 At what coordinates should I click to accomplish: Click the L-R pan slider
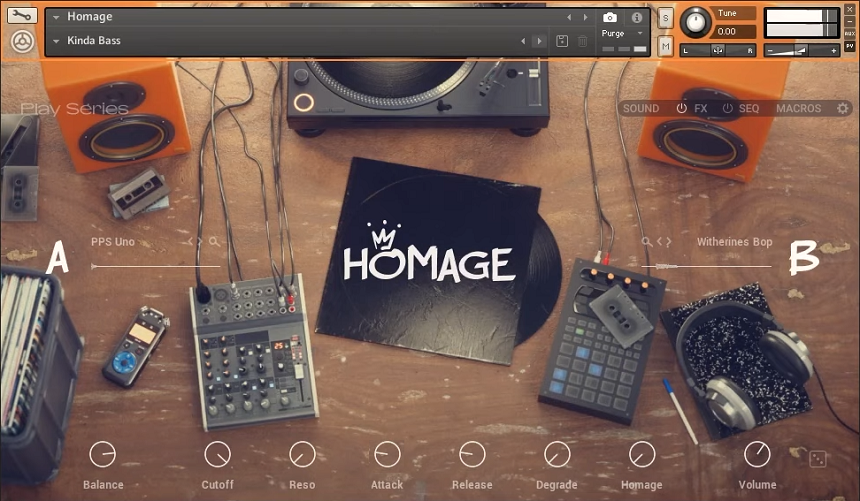click(717, 50)
